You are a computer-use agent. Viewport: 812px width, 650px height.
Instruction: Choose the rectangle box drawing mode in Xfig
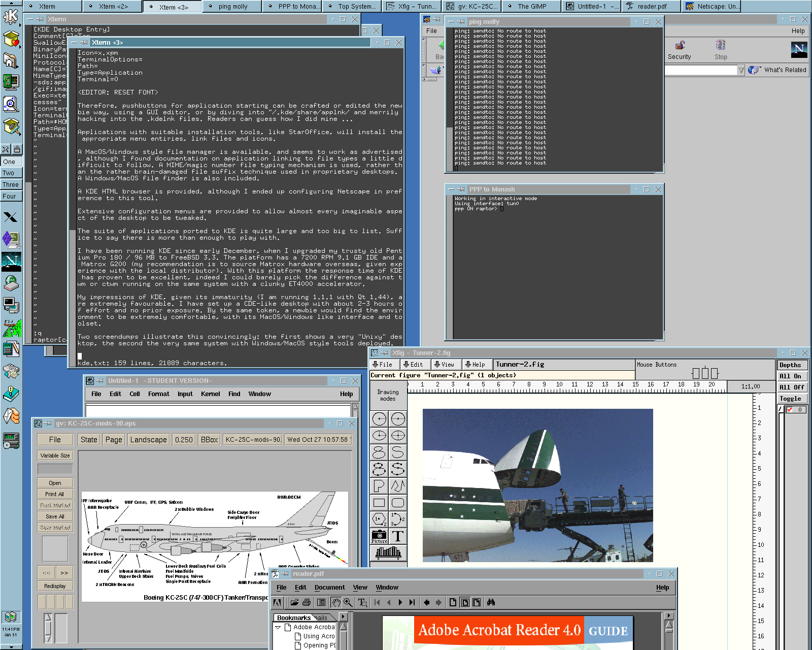point(379,503)
